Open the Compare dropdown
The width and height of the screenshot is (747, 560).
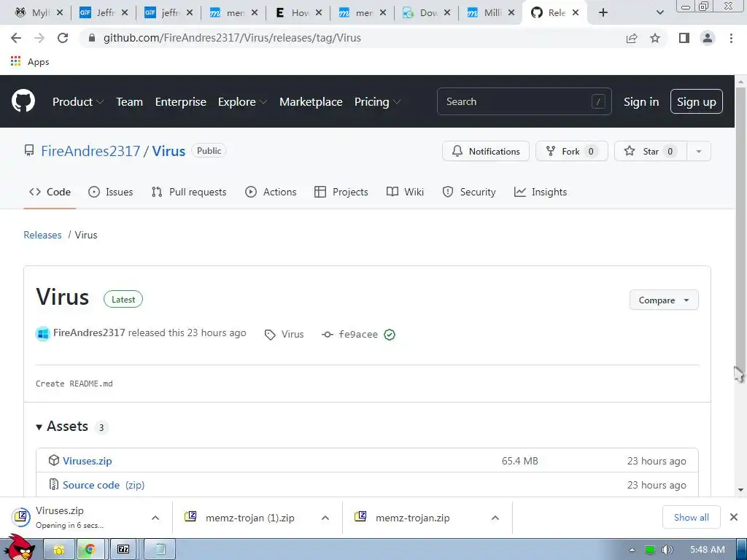click(x=664, y=300)
